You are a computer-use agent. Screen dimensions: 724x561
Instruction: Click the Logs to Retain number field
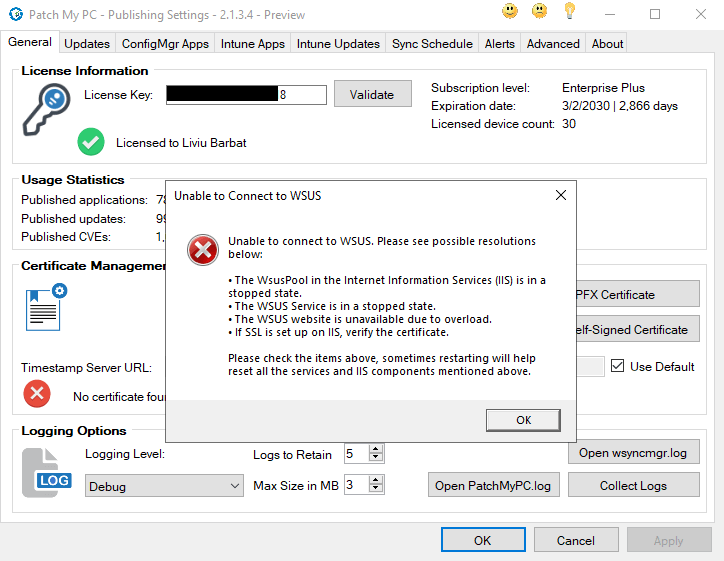click(x=356, y=453)
